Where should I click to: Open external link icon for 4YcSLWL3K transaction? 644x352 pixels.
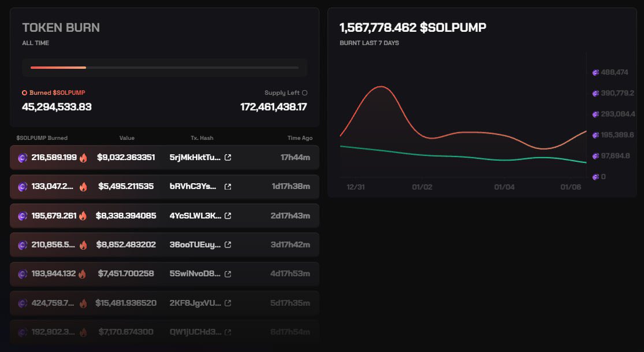click(x=228, y=216)
